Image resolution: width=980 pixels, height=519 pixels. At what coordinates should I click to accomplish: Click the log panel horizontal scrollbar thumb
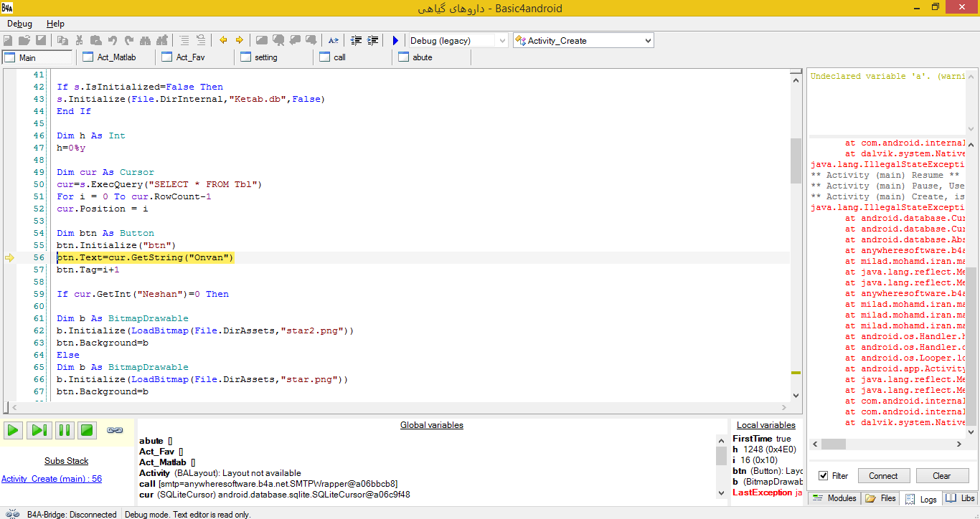(x=833, y=444)
